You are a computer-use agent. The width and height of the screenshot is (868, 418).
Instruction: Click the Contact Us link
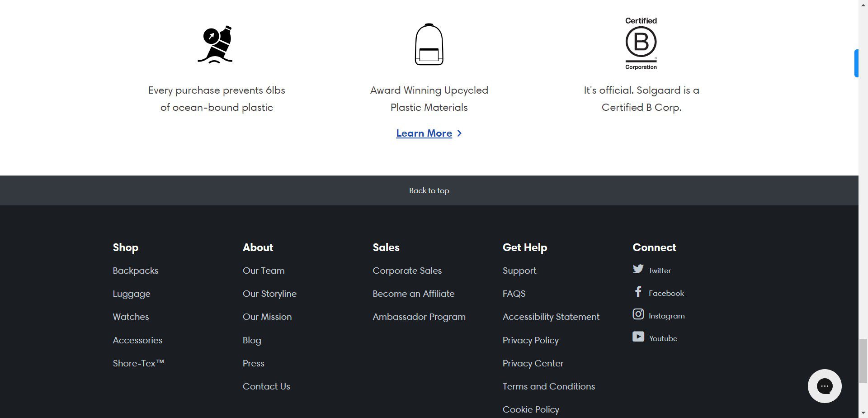[266, 386]
